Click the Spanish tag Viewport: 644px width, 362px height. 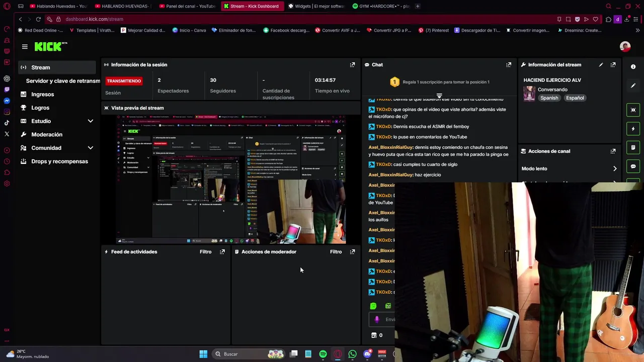549,98
